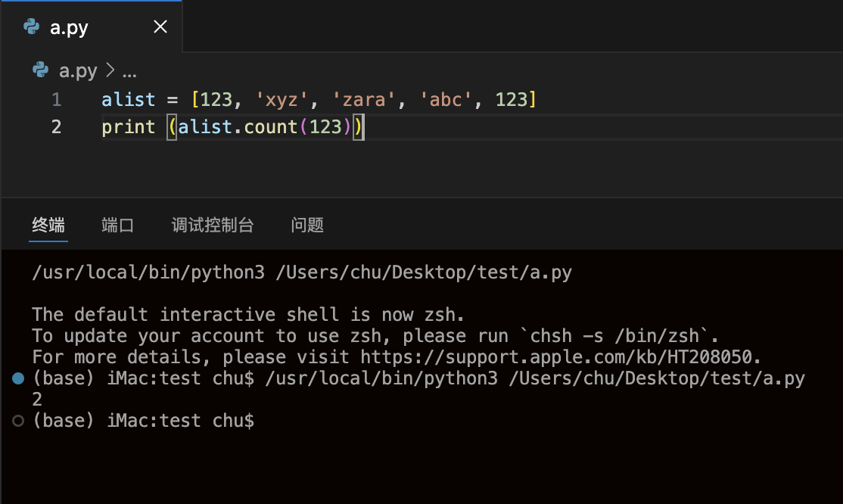Open the a.py breadcrumb file dropdown
The image size is (843, 504).
[78, 71]
